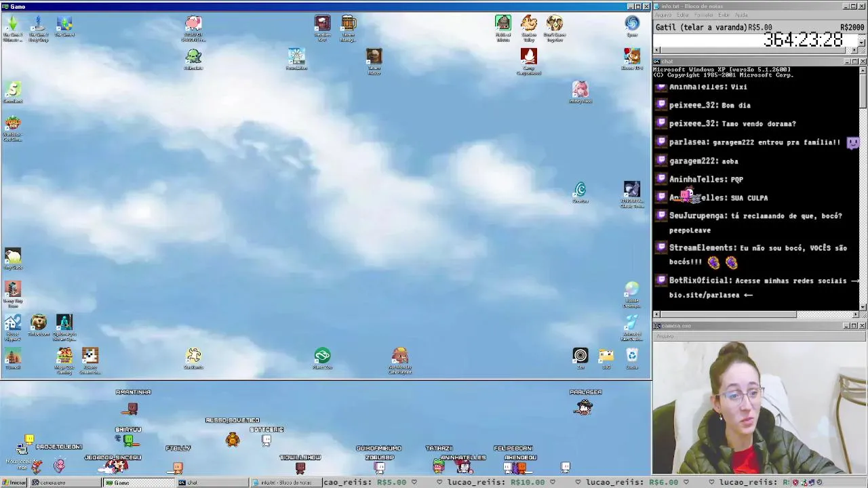Image resolution: width=868 pixels, height=488 pixels.
Task: Click the chat window vertical scrollbar
Action: [863, 188]
